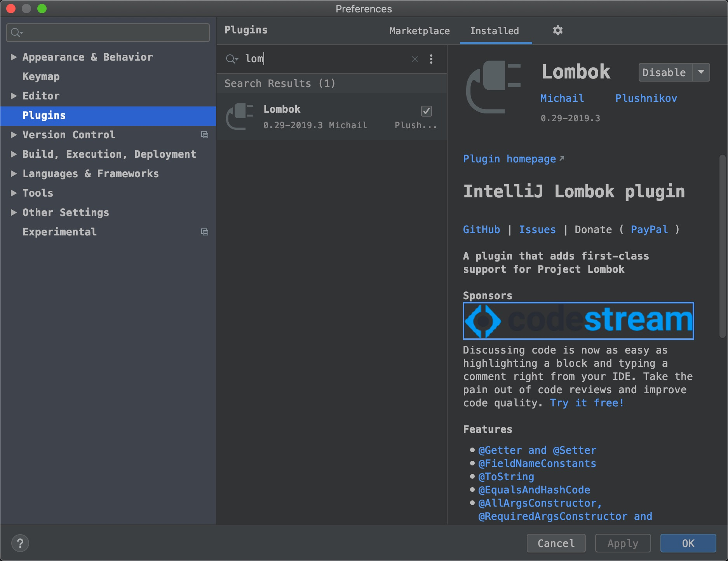The height and width of the screenshot is (561, 728).
Task: Click the Experimental project-level icon
Action: tap(205, 232)
